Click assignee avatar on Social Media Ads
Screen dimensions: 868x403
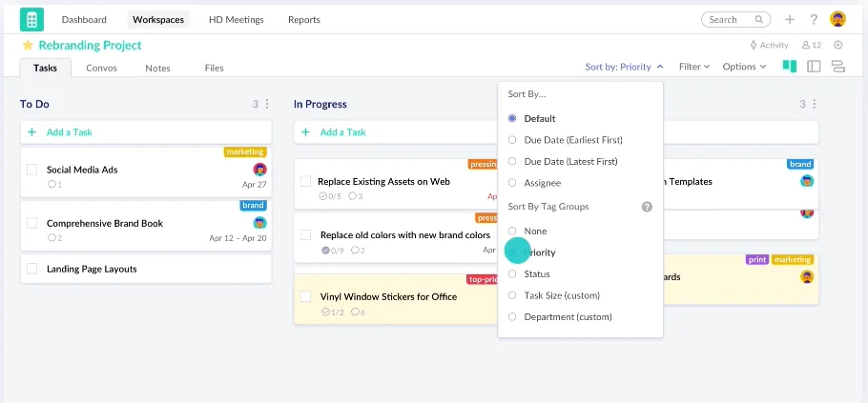pos(260,170)
